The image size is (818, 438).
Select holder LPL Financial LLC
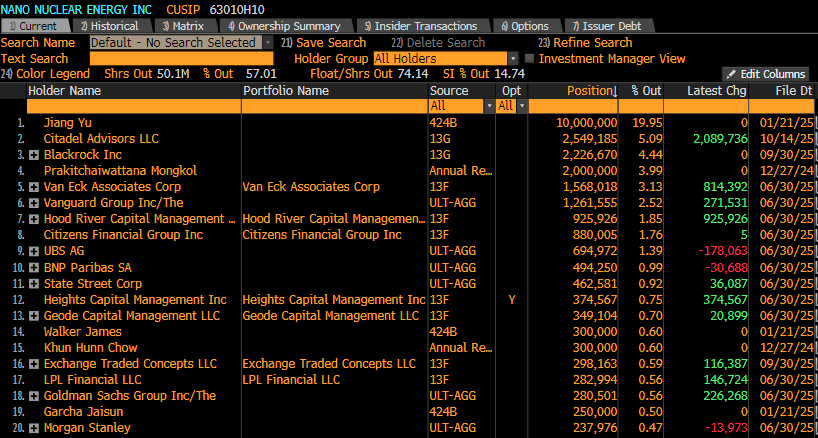(x=92, y=380)
